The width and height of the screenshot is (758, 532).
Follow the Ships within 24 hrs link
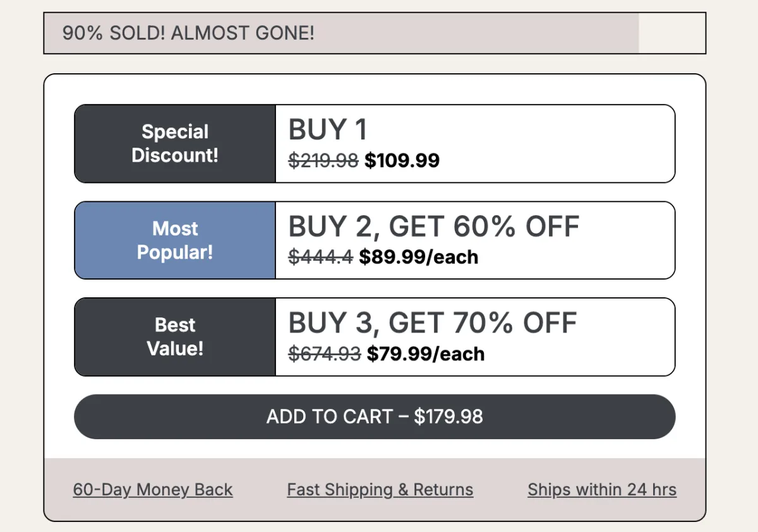coord(601,490)
